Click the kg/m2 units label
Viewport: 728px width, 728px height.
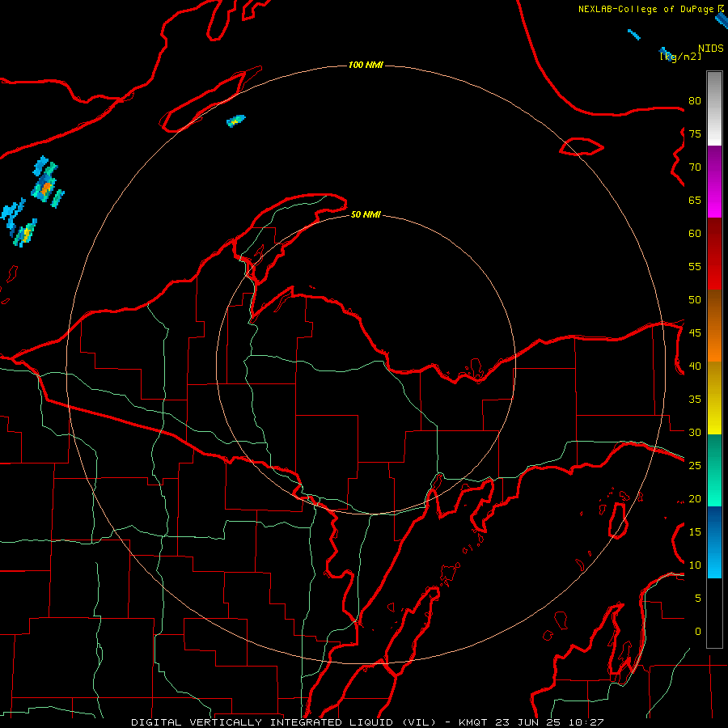pyautogui.click(x=681, y=57)
